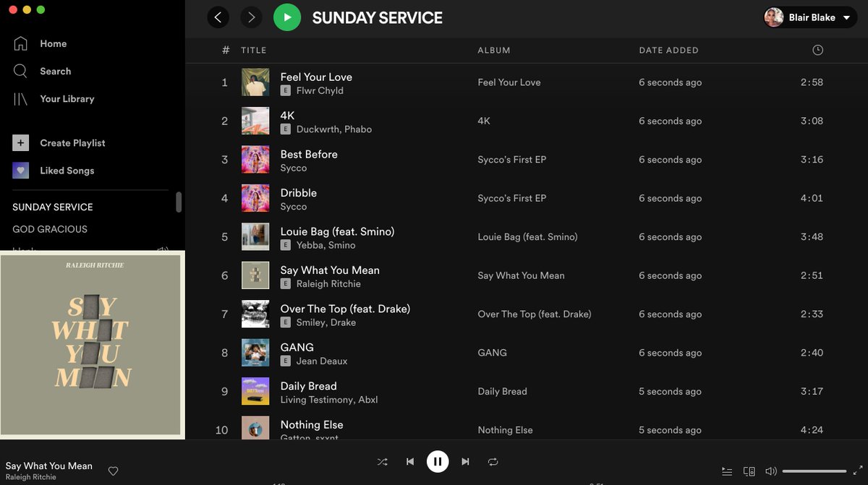Open the Living Testimony artist link

(316, 400)
